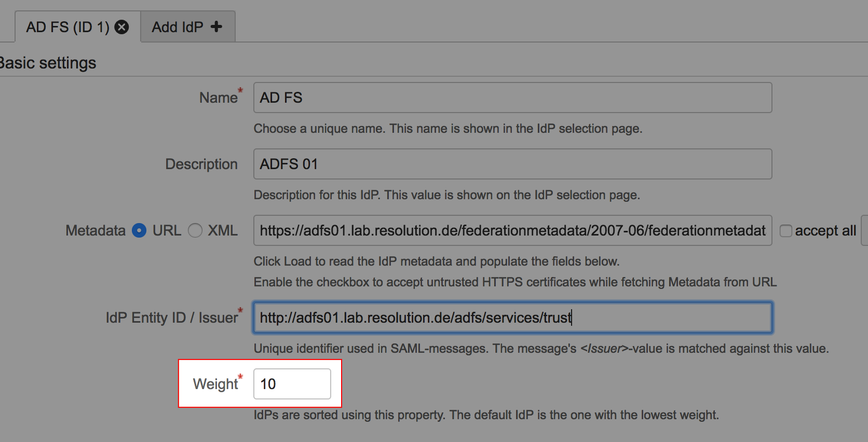Click the Name field label
Screen dimensions: 868x442
tap(218, 98)
